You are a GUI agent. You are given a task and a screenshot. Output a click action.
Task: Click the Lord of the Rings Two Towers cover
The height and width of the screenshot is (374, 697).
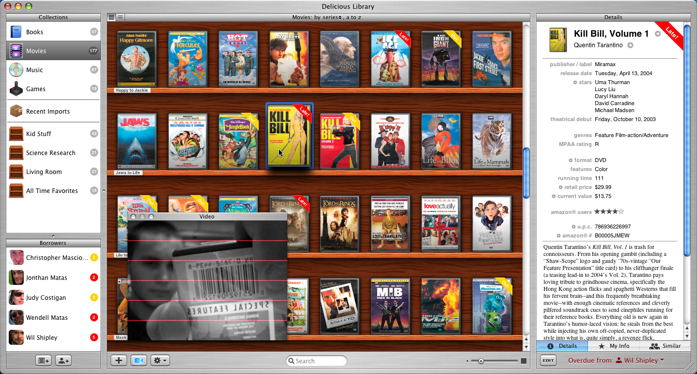pyautogui.click(x=340, y=224)
